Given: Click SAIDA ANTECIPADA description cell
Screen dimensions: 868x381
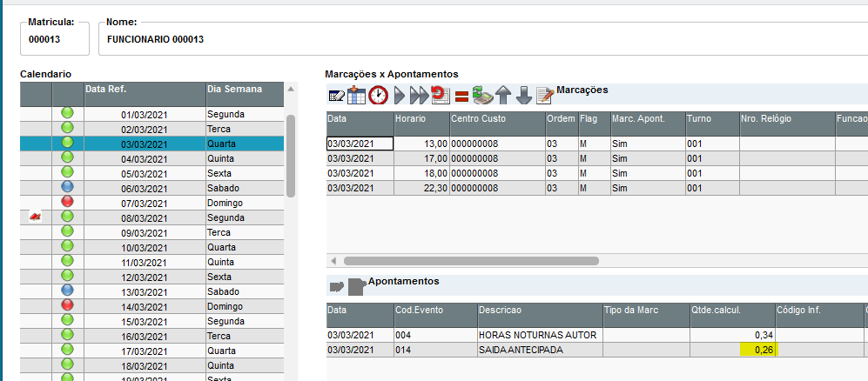Looking at the screenshot, I should pyautogui.click(x=540, y=350).
